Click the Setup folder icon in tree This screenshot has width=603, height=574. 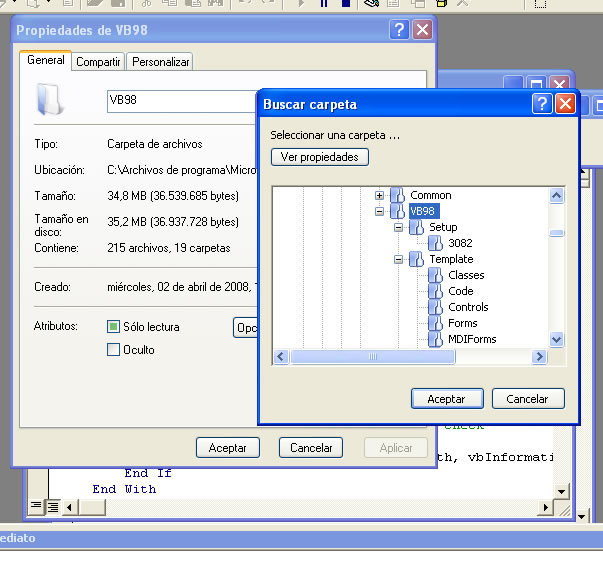point(417,228)
